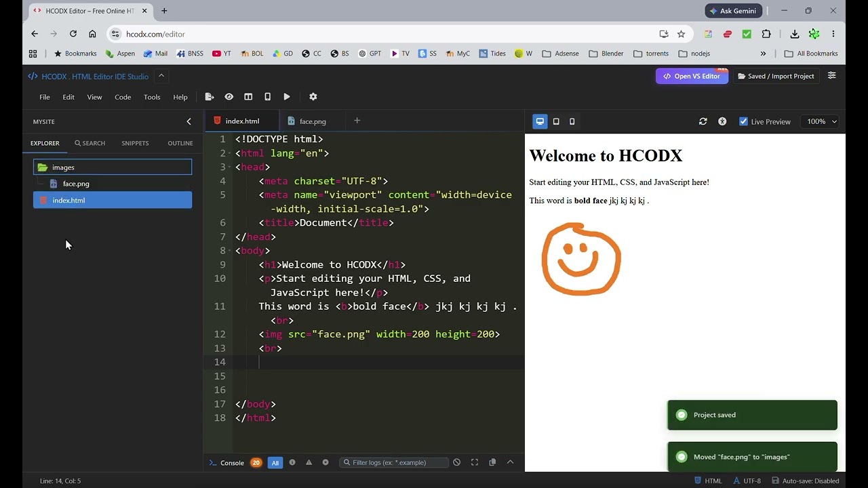The height and width of the screenshot is (488, 868).
Task: Select the SNIPPETS sidebar tab
Action: click(135, 143)
